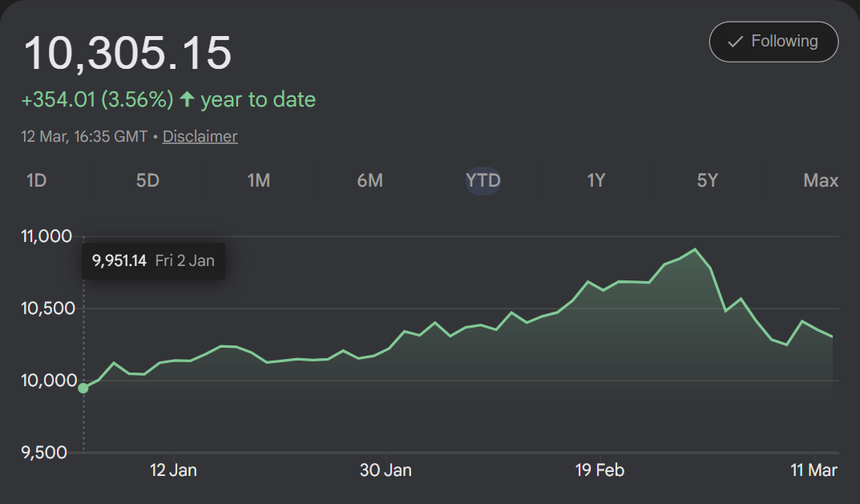Click the 11 Mar x-axis label
The width and height of the screenshot is (860, 504).
(x=814, y=470)
